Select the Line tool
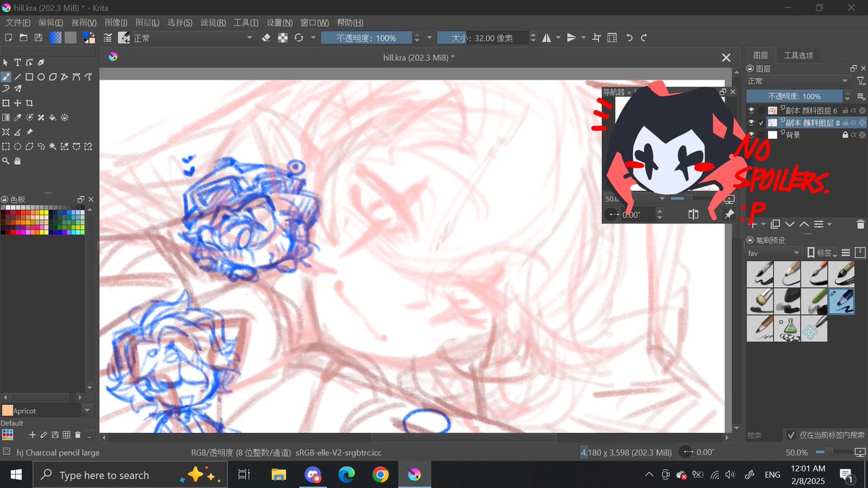 click(x=17, y=77)
